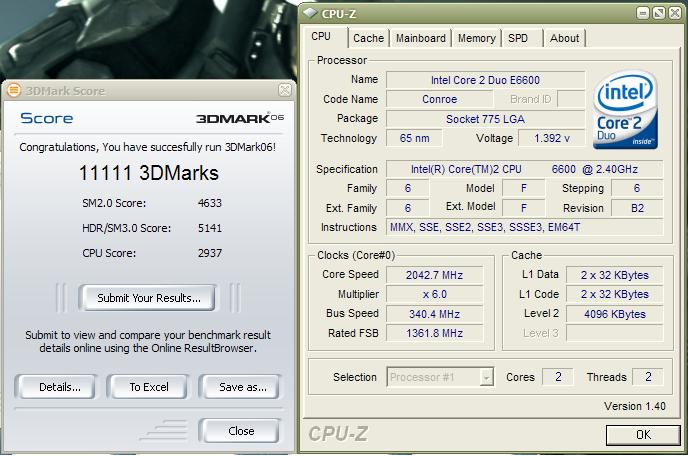
Task: Open benchmark Details
Action: click(x=57, y=387)
